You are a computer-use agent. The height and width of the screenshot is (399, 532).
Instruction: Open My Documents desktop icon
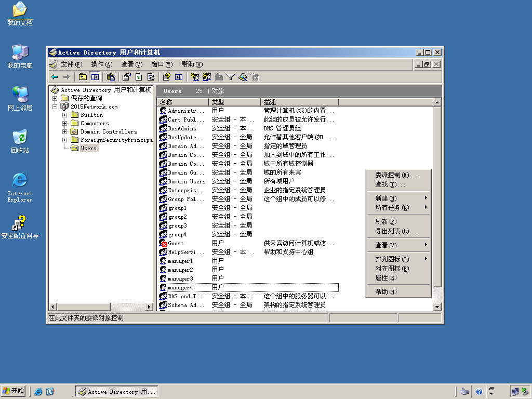coord(20,14)
